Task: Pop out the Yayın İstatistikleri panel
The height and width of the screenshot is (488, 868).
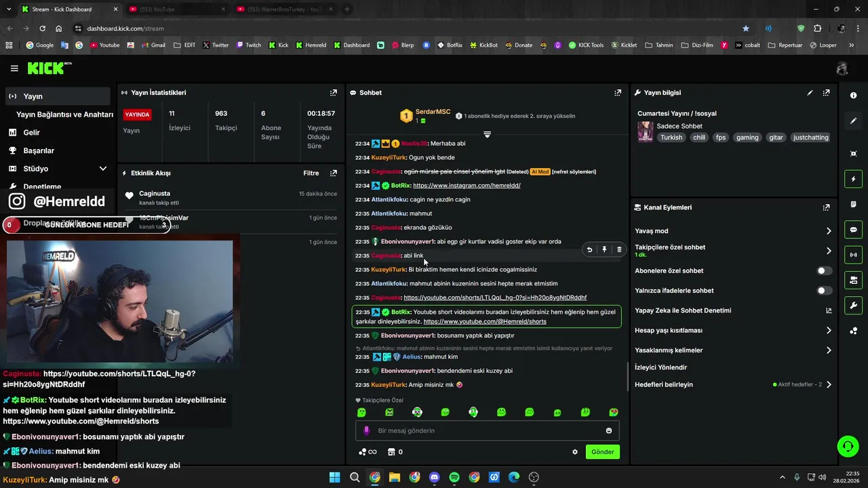Action: click(x=333, y=93)
